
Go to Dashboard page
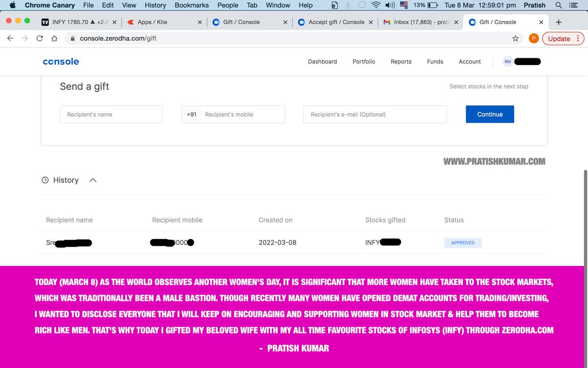(322, 61)
